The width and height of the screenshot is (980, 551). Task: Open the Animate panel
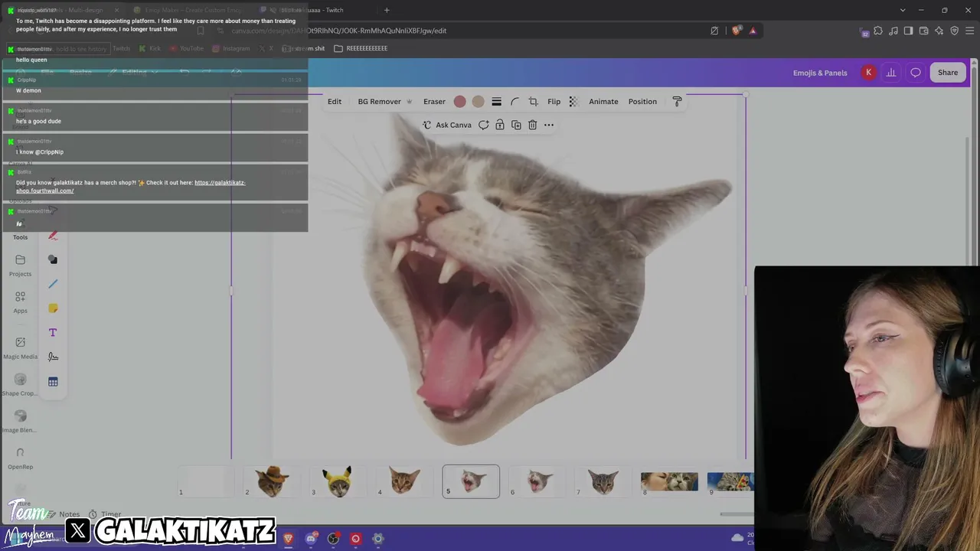(603, 101)
